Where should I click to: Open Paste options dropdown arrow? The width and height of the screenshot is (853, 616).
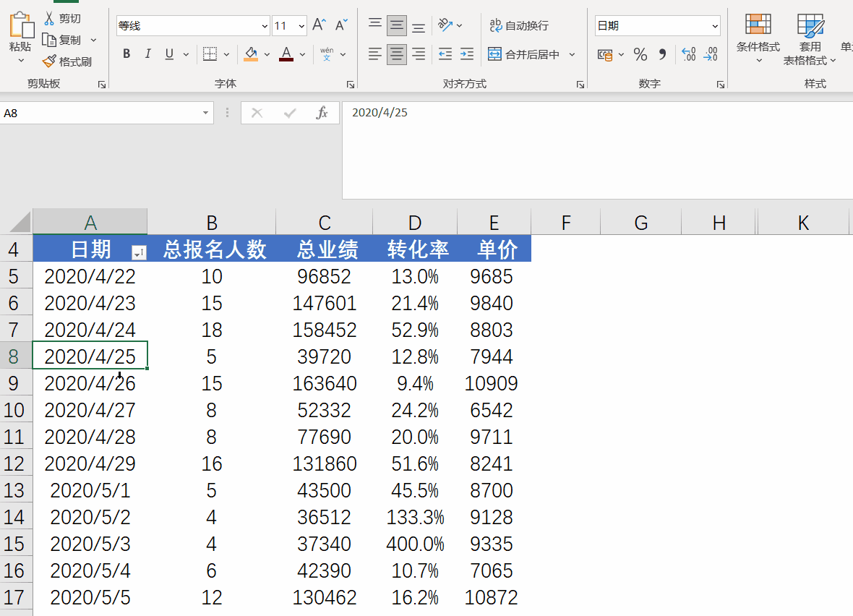point(21,60)
